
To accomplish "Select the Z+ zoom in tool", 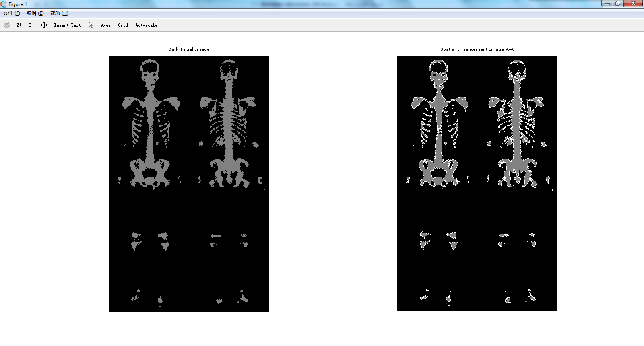I will 19,25.
